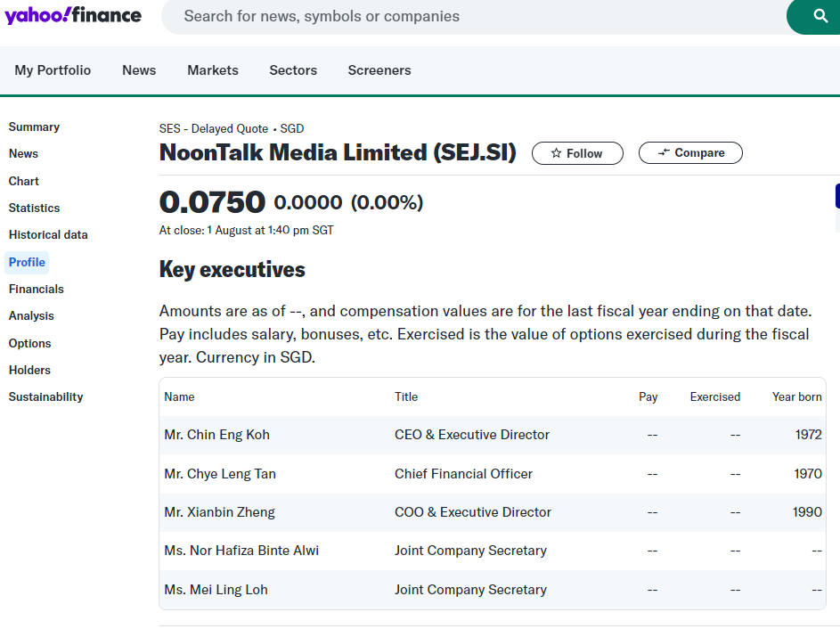Open the Sustainability section

(45, 397)
